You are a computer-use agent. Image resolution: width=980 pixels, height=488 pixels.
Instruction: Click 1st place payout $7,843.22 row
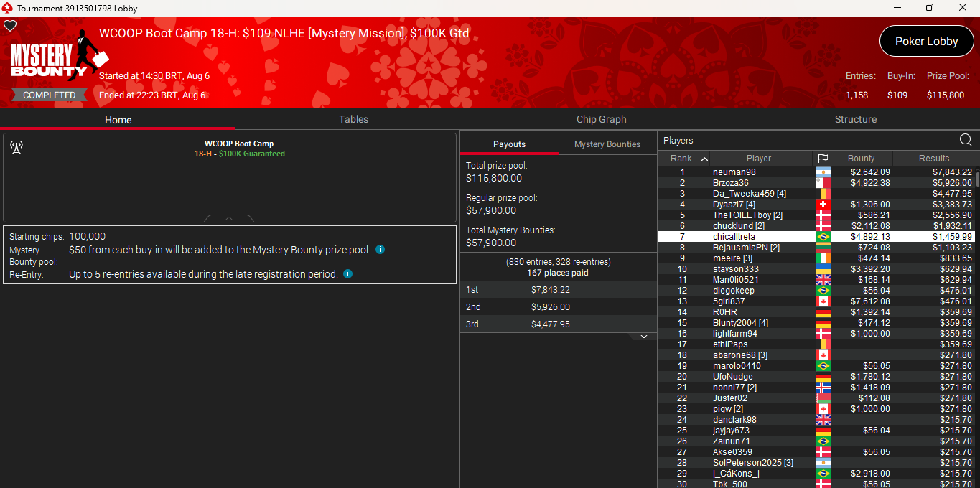[559, 289]
